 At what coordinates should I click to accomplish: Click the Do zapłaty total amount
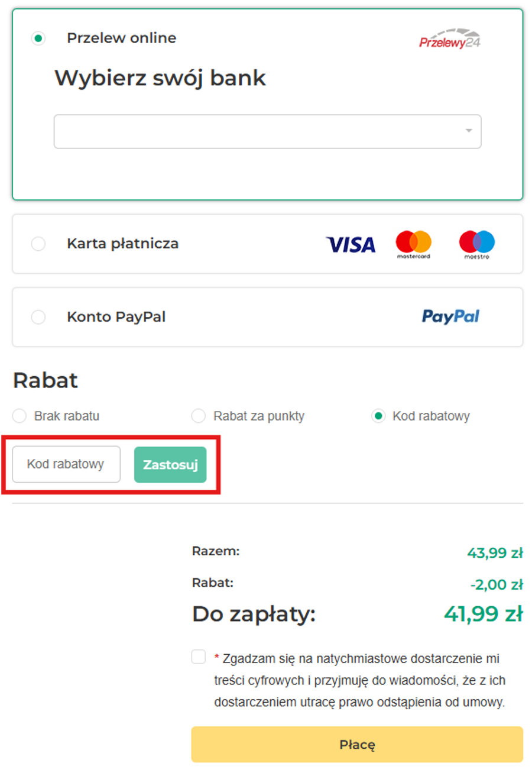[483, 614]
